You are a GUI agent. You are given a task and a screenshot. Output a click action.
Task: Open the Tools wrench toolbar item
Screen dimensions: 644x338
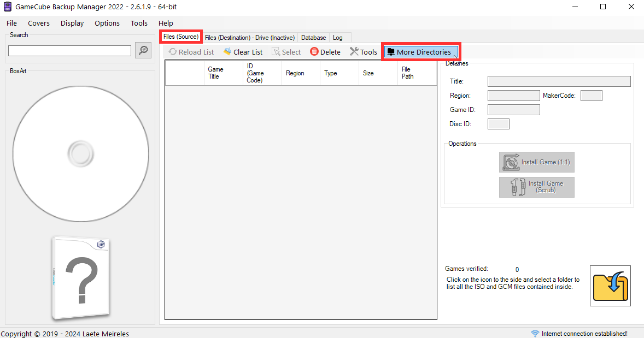(364, 52)
